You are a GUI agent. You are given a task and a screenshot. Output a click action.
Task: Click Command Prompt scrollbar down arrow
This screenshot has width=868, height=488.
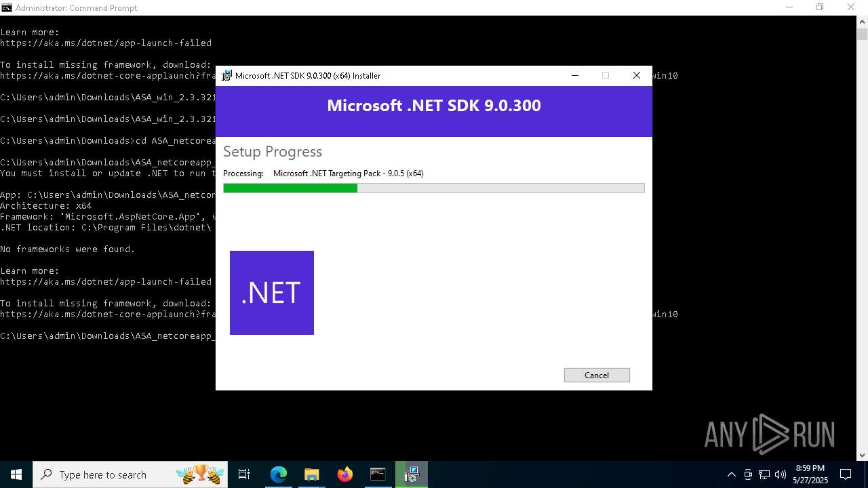tap(862, 455)
